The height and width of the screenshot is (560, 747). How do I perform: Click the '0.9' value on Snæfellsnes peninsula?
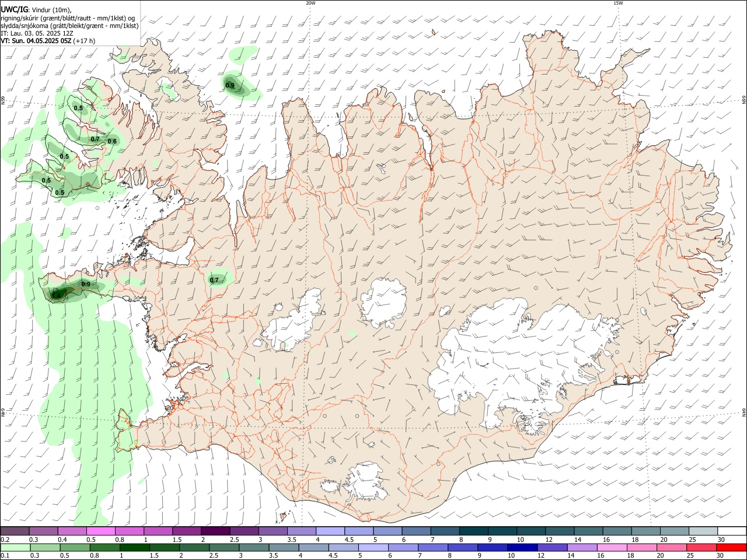click(86, 284)
